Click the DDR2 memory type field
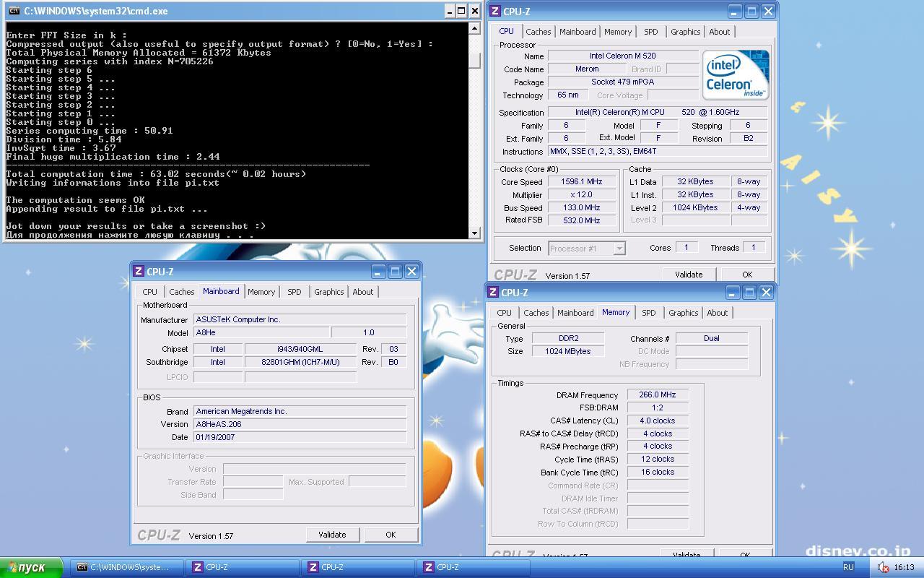Image resolution: width=924 pixels, height=578 pixels. [569, 338]
